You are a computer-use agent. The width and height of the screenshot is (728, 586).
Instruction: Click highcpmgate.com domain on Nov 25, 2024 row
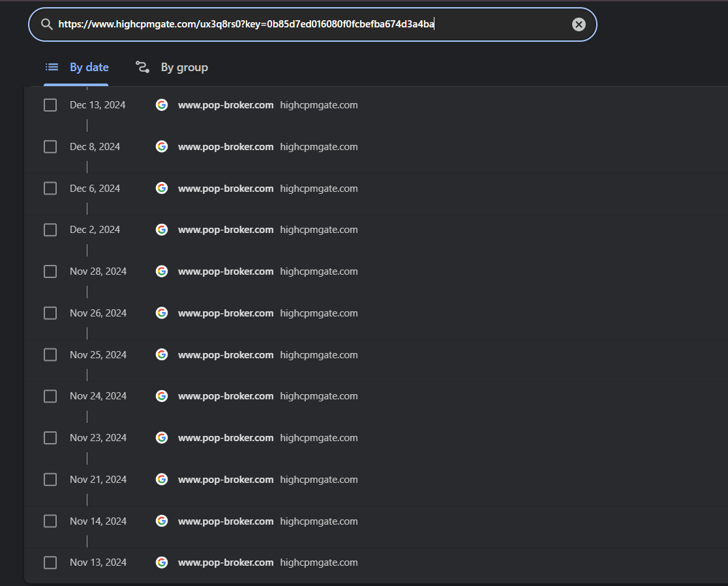click(x=319, y=355)
